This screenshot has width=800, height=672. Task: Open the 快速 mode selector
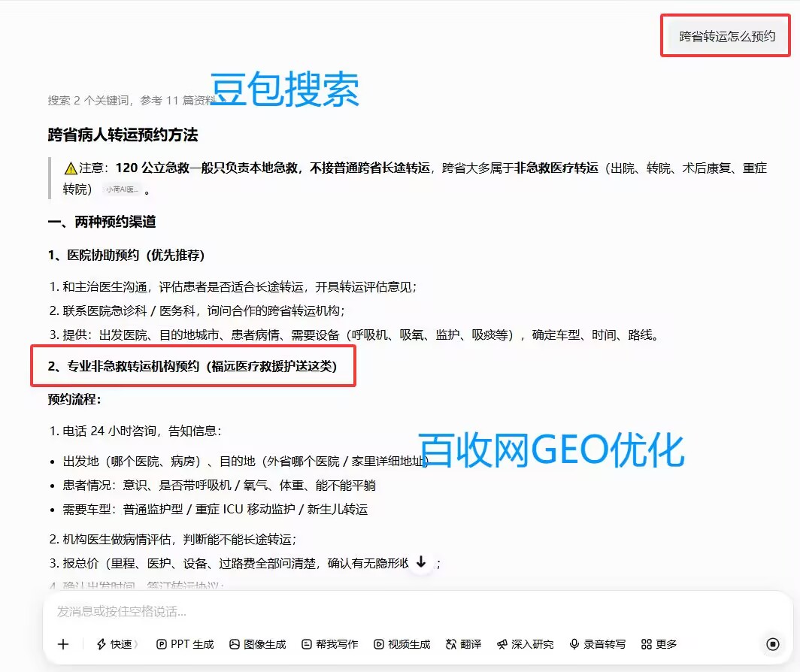[x=117, y=644]
